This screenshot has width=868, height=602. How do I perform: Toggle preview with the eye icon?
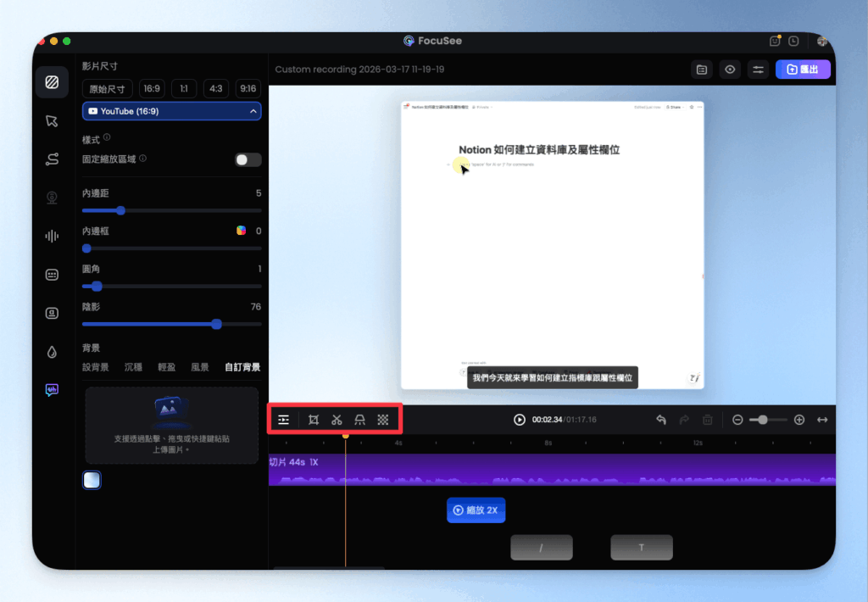point(730,70)
